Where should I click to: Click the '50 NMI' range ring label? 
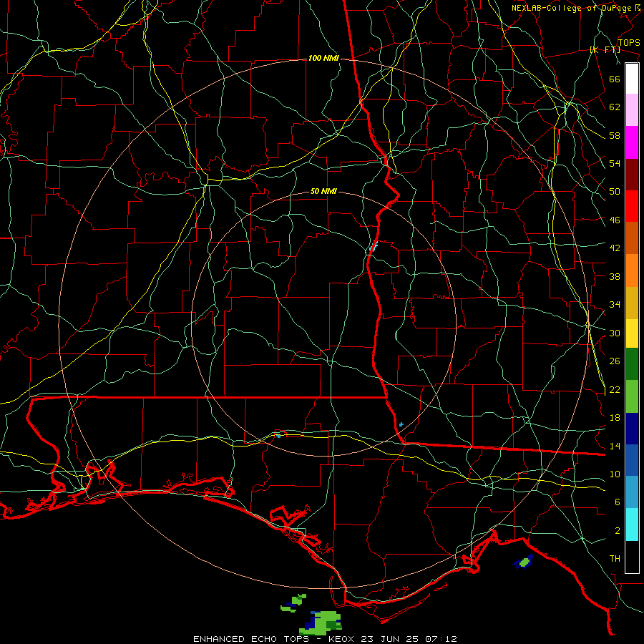click(x=323, y=191)
